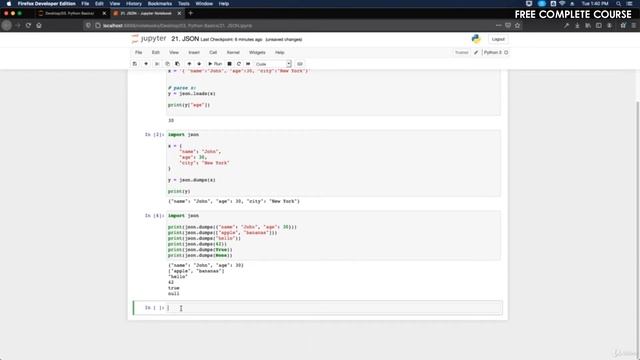Open the Firefox library icon
The height and width of the screenshot is (360, 640).
point(588,25)
